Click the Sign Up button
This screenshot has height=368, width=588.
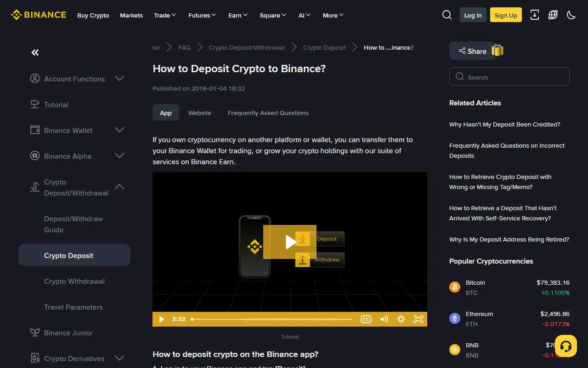[506, 15]
